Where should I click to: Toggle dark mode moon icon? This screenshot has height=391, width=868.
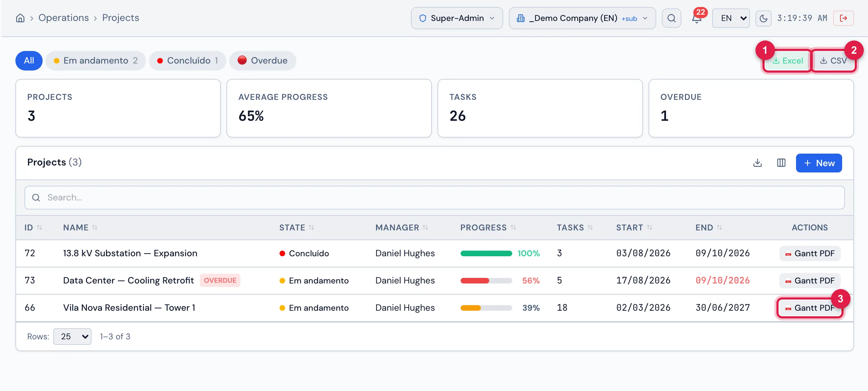[x=764, y=18]
